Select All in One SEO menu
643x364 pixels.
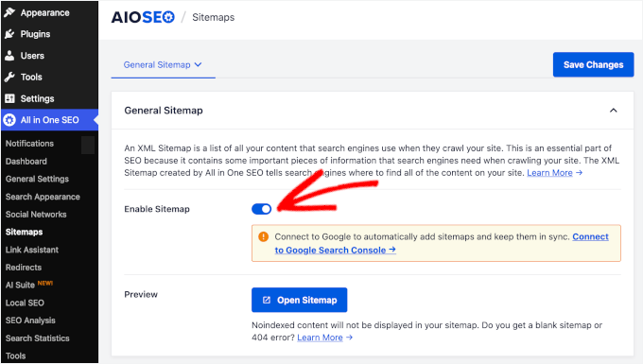(x=49, y=120)
